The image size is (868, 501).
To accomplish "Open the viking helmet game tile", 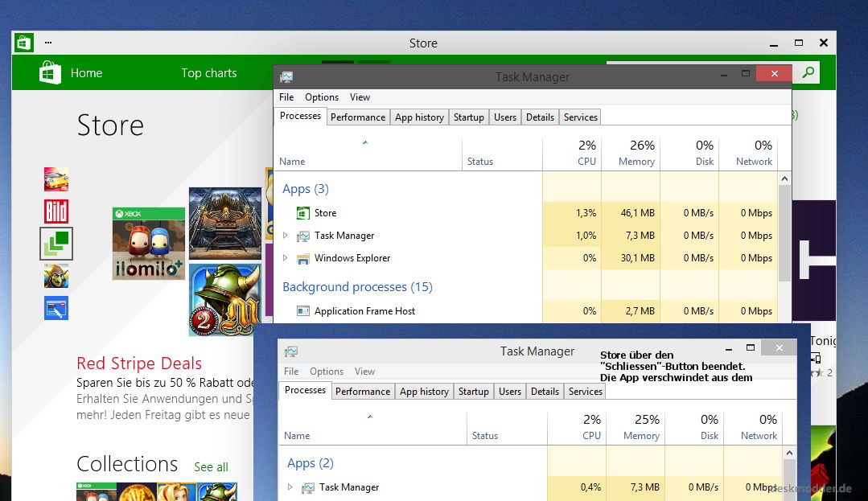I will pyautogui.click(x=224, y=299).
